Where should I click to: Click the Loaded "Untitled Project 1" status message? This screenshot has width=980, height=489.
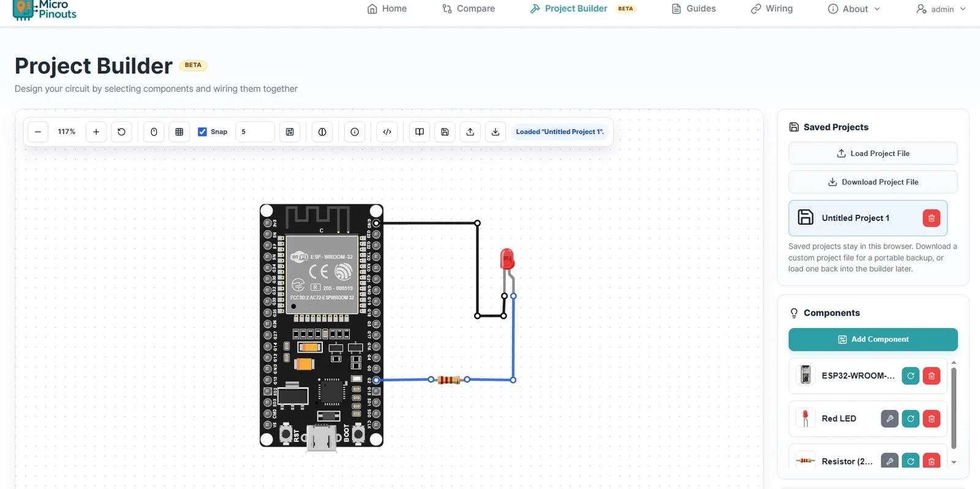(560, 132)
